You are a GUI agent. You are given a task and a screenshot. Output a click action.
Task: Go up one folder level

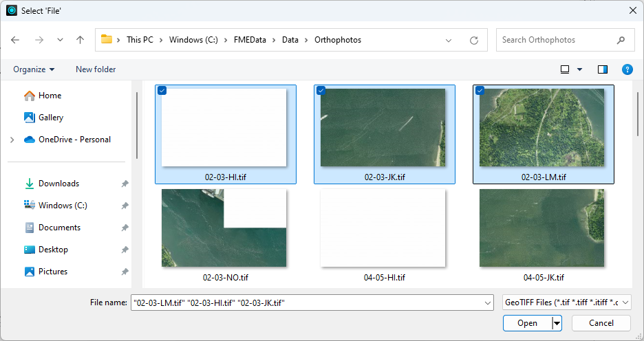(x=80, y=40)
